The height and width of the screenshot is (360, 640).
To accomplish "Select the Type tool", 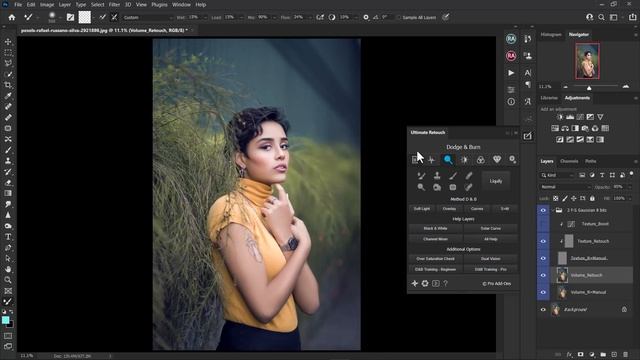I will [x=8, y=237].
